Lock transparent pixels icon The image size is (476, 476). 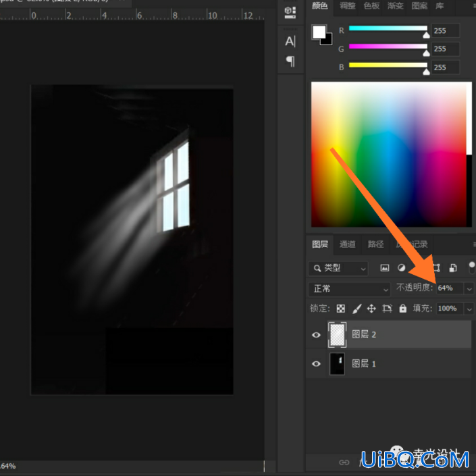pos(340,309)
